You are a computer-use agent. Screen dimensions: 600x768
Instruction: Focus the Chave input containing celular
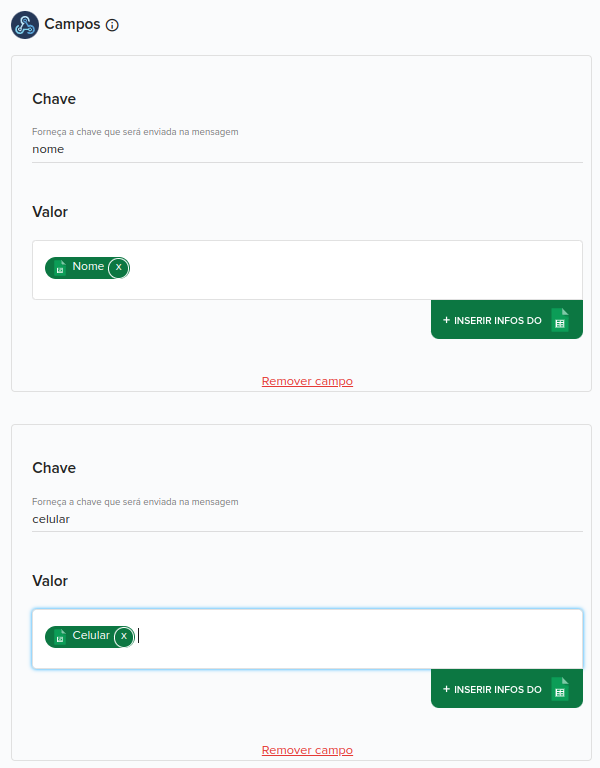tap(307, 519)
